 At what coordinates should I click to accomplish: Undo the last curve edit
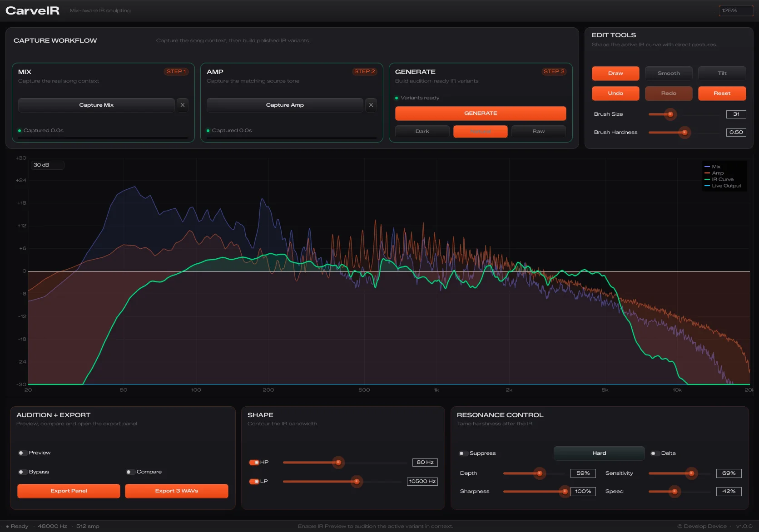tap(615, 93)
